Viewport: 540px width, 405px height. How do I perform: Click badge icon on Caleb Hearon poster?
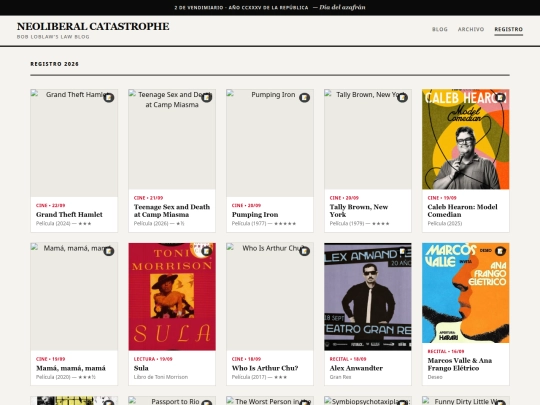tap(500, 98)
